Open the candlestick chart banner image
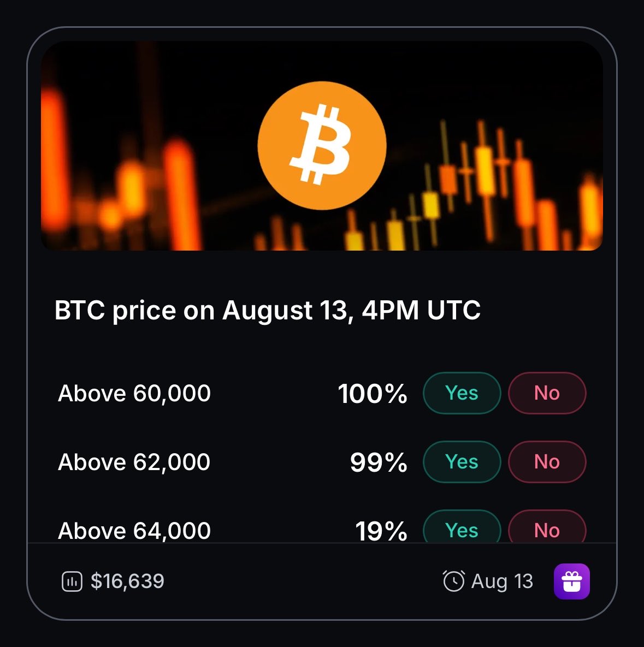Image resolution: width=644 pixels, height=647 pixels. pyautogui.click(x=322, y=146)
